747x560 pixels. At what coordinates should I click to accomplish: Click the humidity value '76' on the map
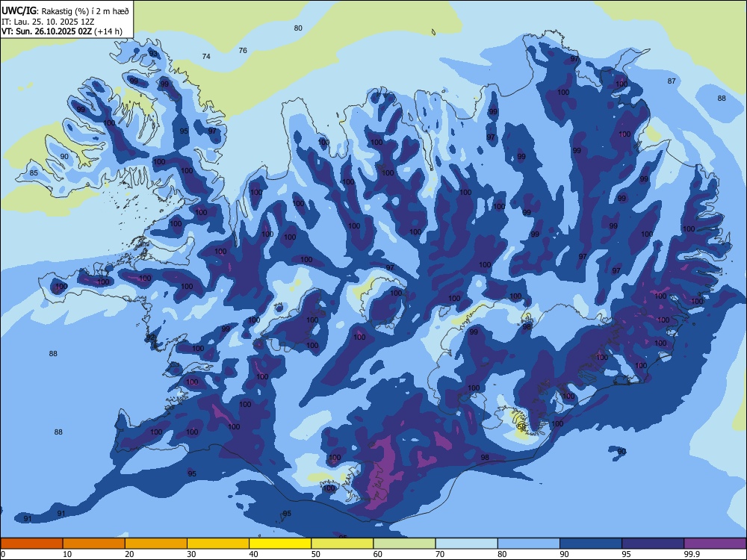click(243, 50)
